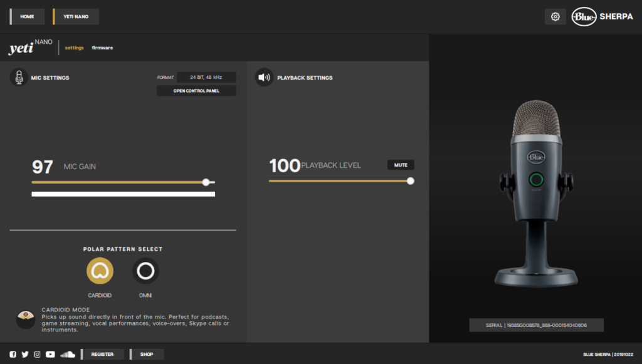Screen dimensions: 642x364
Task: Click the mic gain value 97
Action: point(43,167)
